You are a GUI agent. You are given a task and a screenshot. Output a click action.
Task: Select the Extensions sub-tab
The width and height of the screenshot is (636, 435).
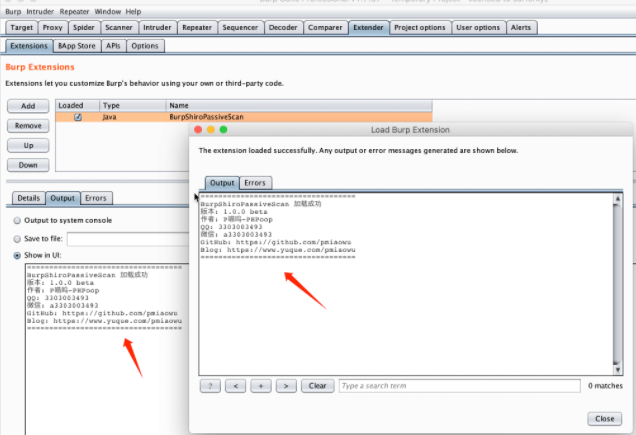[x=29, y=46]
